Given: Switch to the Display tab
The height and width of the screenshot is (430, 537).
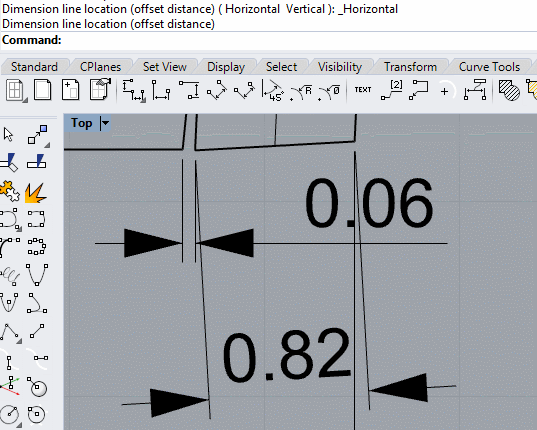Looking at the screenshot, I should [226, 67].
